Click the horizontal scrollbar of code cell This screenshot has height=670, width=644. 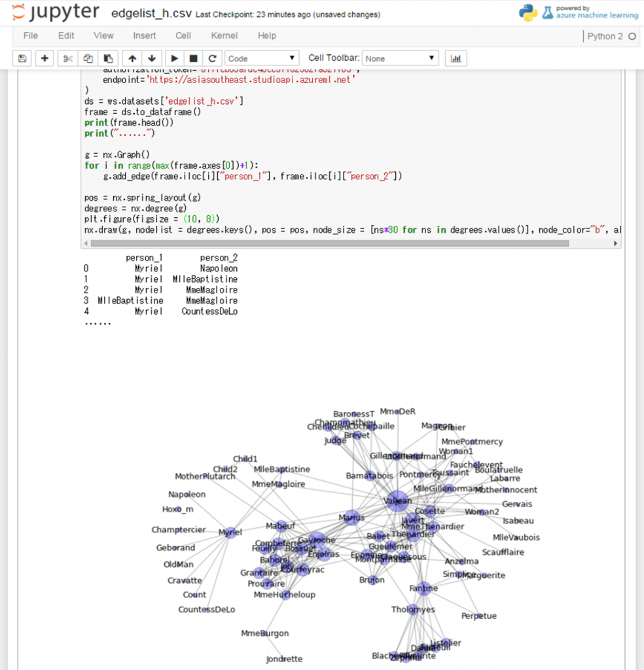[329, 243]
